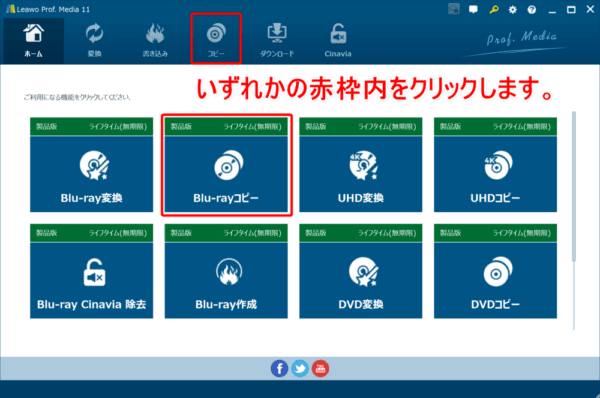600x398 pixels.
Task: Open the YouTube link icon
Action: 320,369
